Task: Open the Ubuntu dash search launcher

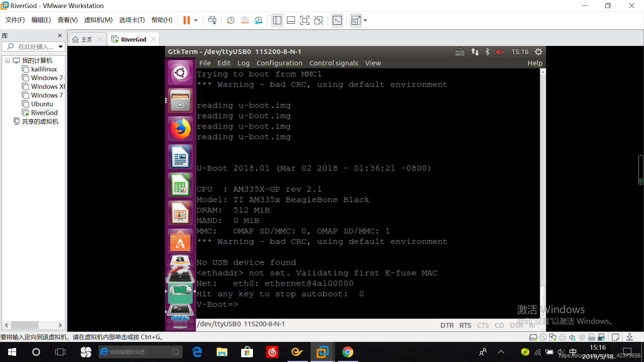Action: [x=180, y=72]
